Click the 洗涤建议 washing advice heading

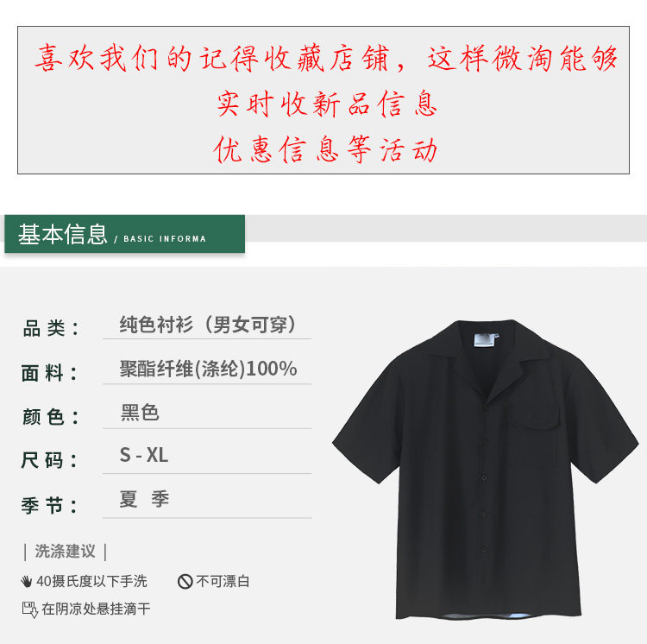tap(66, 552)
